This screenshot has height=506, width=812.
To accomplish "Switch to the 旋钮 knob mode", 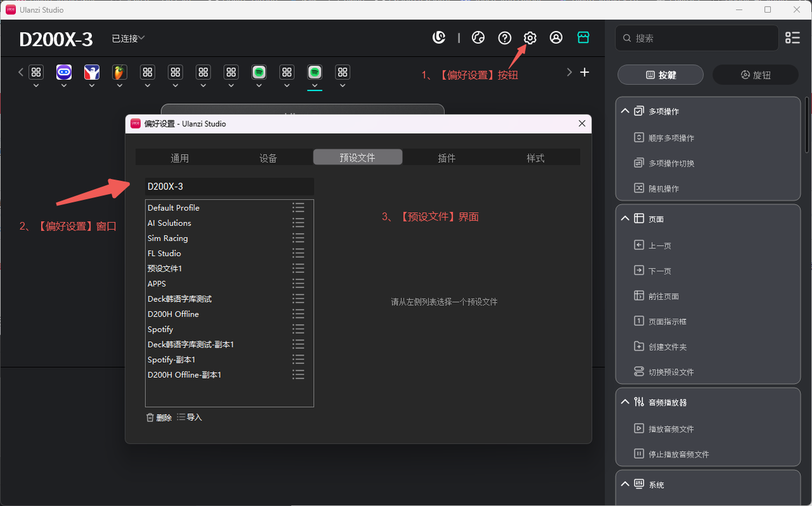I will point(755,75).
